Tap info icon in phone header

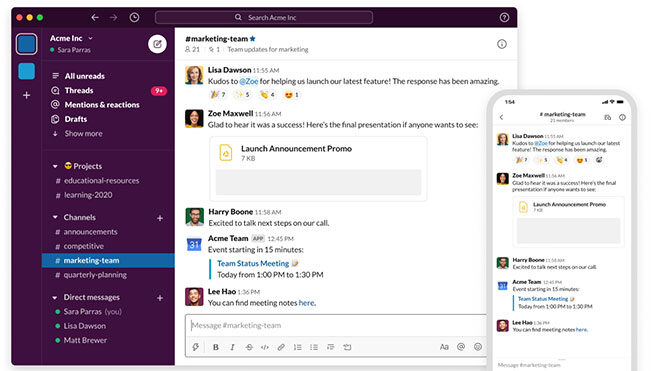tap(622, 117)
